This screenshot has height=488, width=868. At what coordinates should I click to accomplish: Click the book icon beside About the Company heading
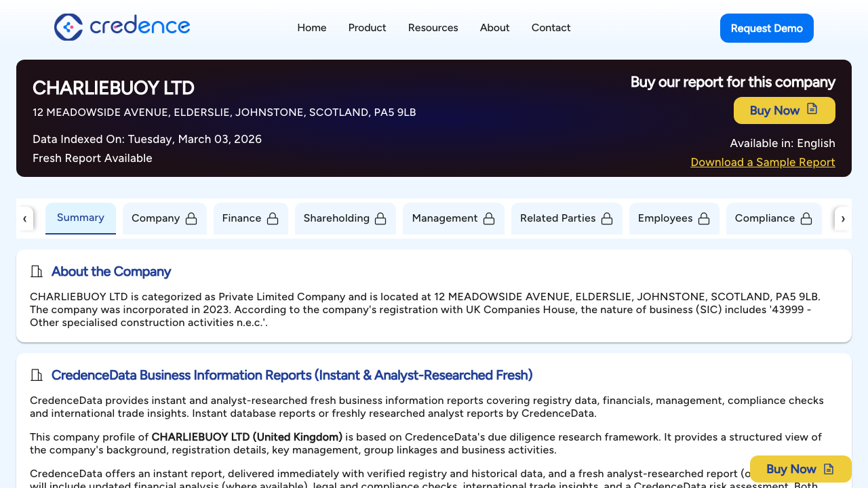point(37,271)
